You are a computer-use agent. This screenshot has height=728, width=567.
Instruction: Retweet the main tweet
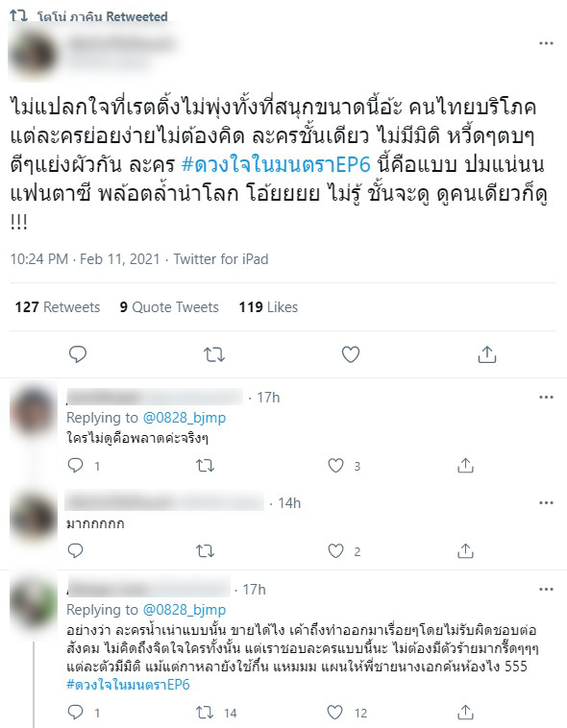pos(214,354)
